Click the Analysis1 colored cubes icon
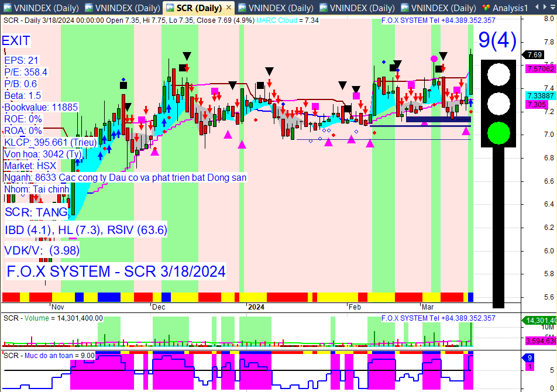This screenshot has width=557, height=392. (486, 8)
